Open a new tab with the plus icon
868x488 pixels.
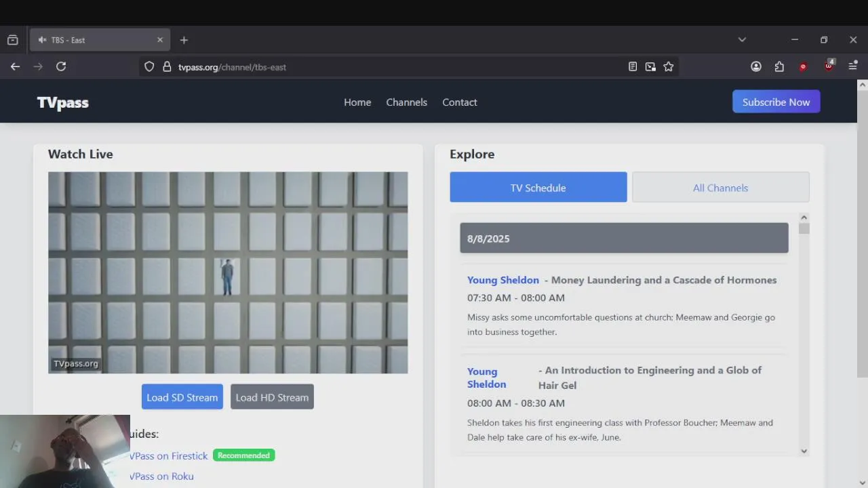pos(184,40)
